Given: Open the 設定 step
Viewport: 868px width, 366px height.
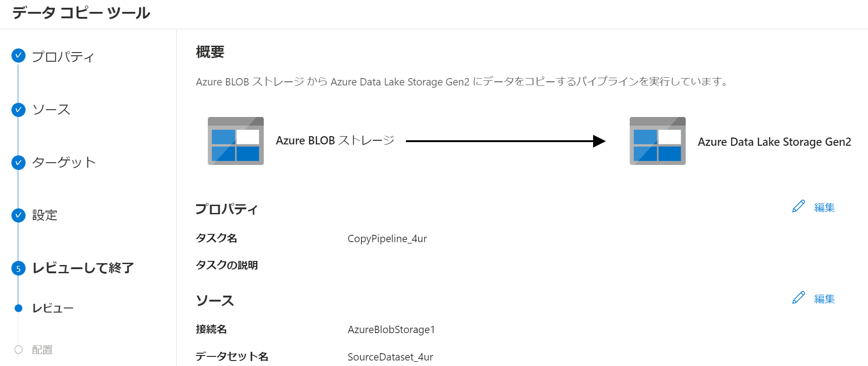Looking at the screenshot, I should (45, 215).
